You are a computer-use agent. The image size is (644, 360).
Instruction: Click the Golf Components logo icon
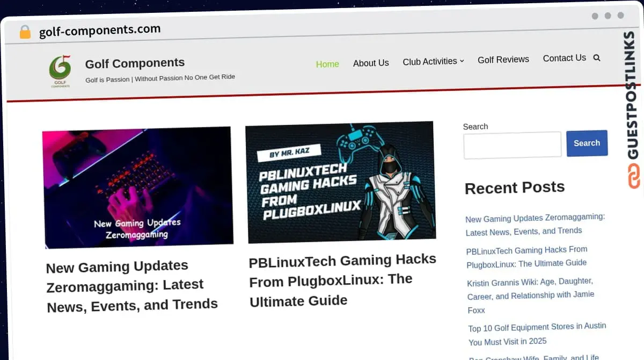pos(60,71)
